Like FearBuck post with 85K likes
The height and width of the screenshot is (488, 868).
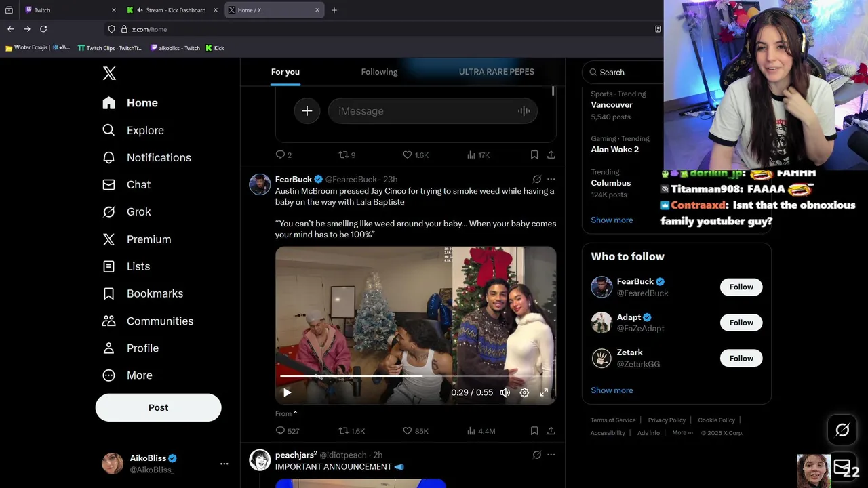point(416,431)
